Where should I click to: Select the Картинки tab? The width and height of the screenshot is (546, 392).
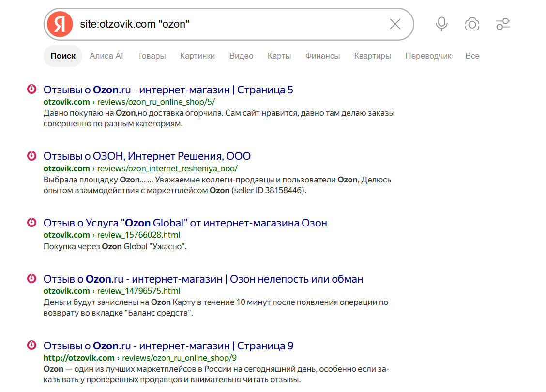click(x=197, y=56)
